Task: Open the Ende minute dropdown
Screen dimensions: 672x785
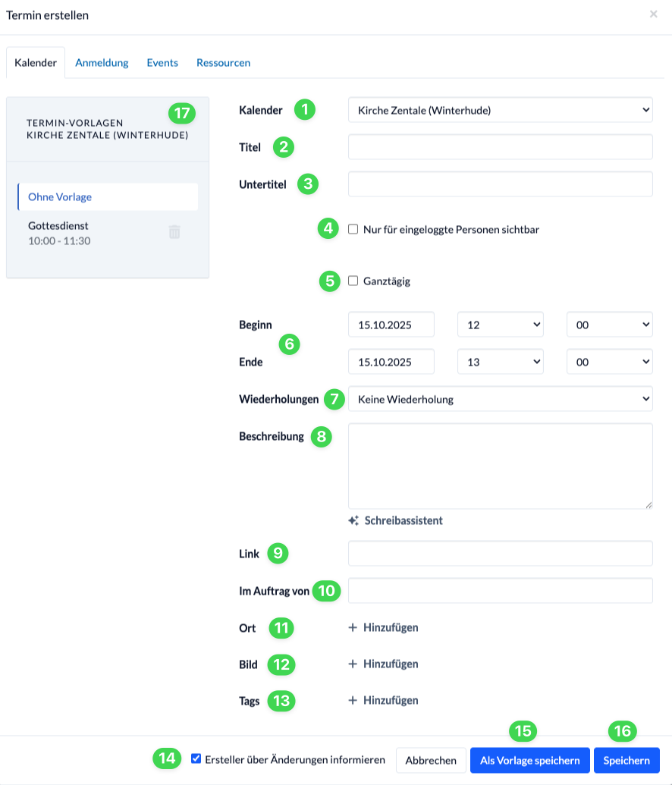Action: [609, 362]
